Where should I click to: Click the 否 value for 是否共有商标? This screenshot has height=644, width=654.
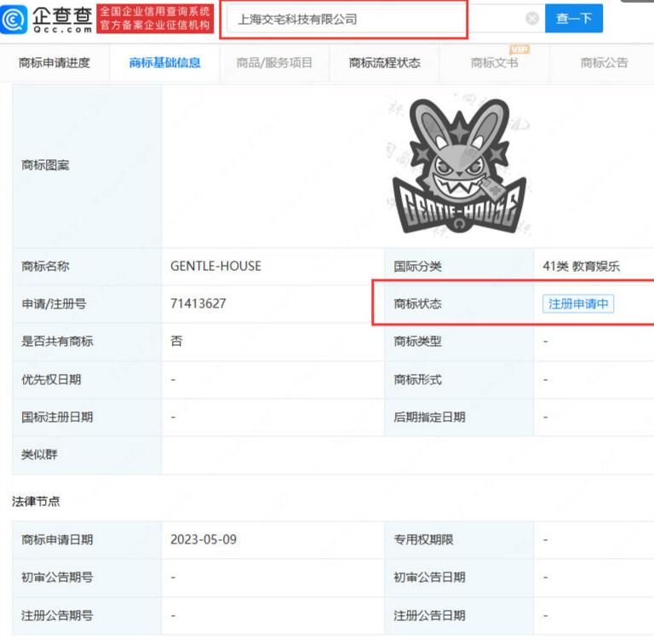(176, 342)
